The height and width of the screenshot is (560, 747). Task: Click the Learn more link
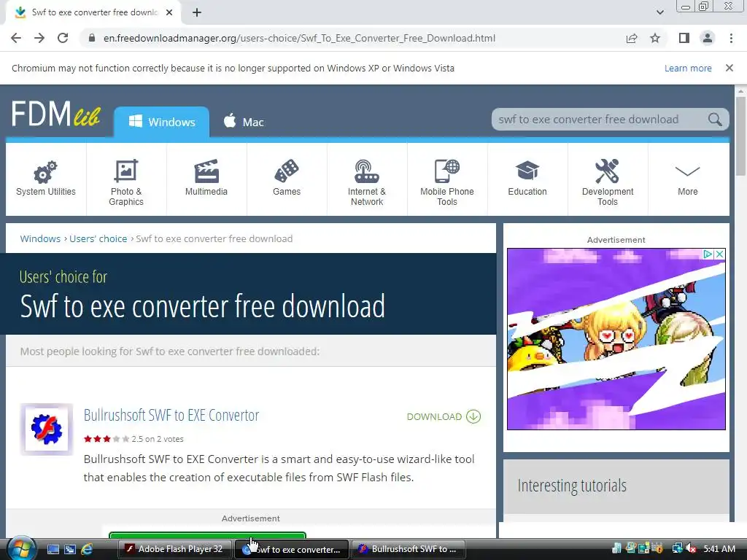pos(688,68)
